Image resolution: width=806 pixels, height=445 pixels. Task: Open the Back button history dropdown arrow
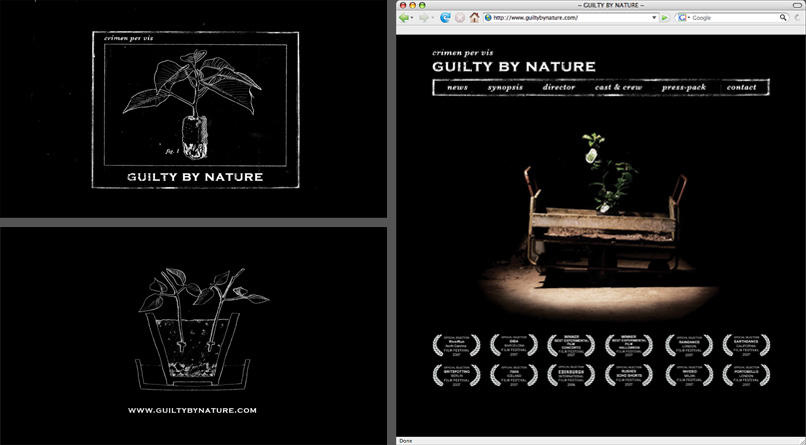pos(414,18)
